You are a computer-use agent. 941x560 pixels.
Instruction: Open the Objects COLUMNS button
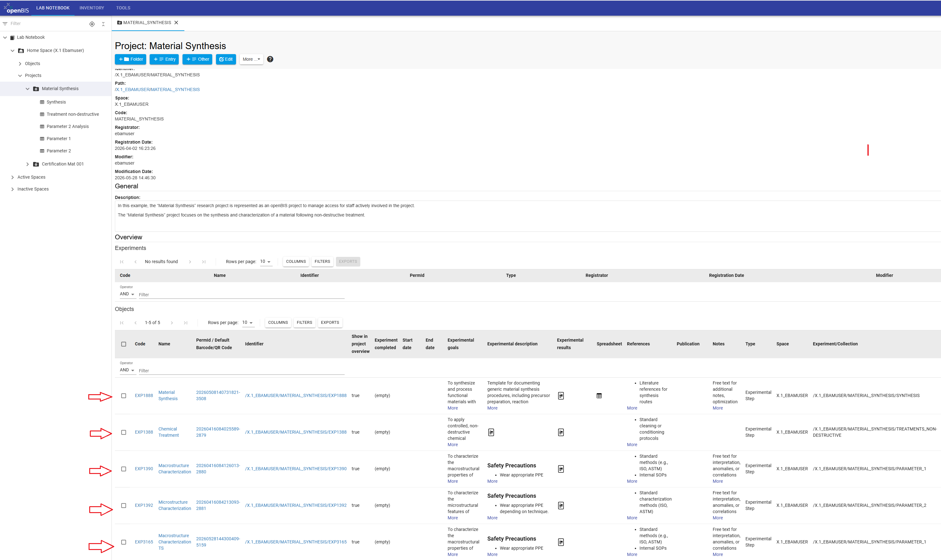pyautogui.click(x=278, y=323)
